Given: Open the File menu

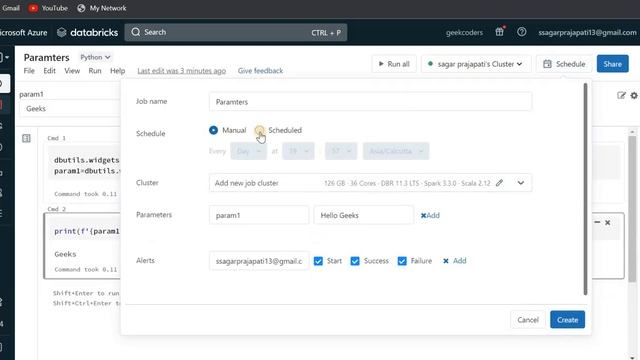Looking at the screenshot, I should 29,71.
